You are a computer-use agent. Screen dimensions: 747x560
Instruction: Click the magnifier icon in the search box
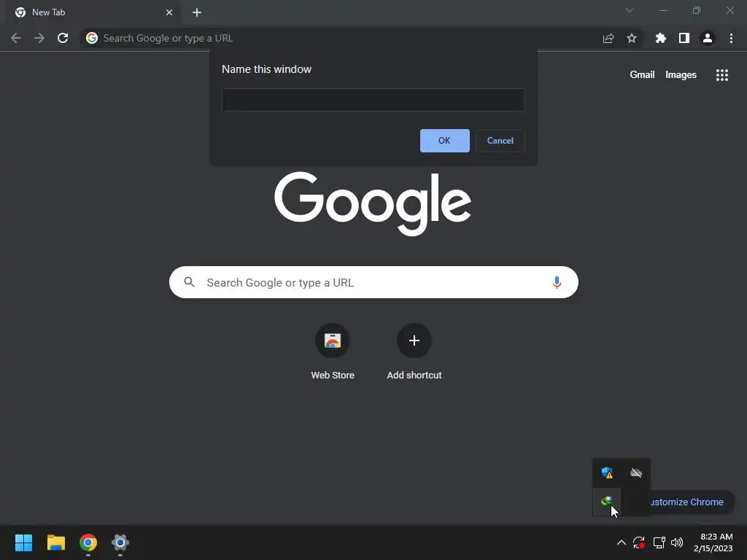pyautogui.click(x=189, y=282)
